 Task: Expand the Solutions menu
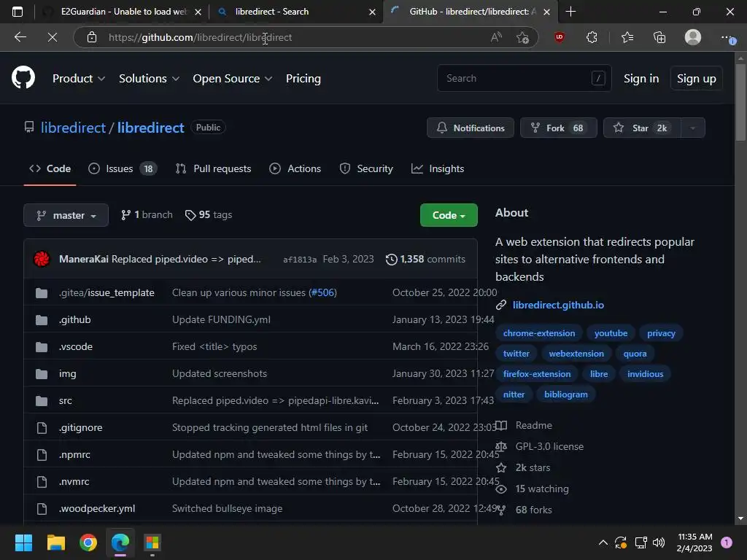pyautogui.click(x=149, y=79)
